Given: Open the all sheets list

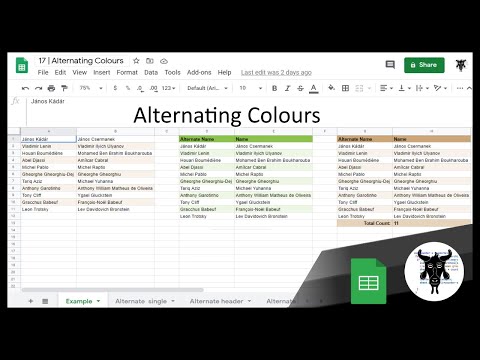Looking at the screenshot, I should point(45,301).
